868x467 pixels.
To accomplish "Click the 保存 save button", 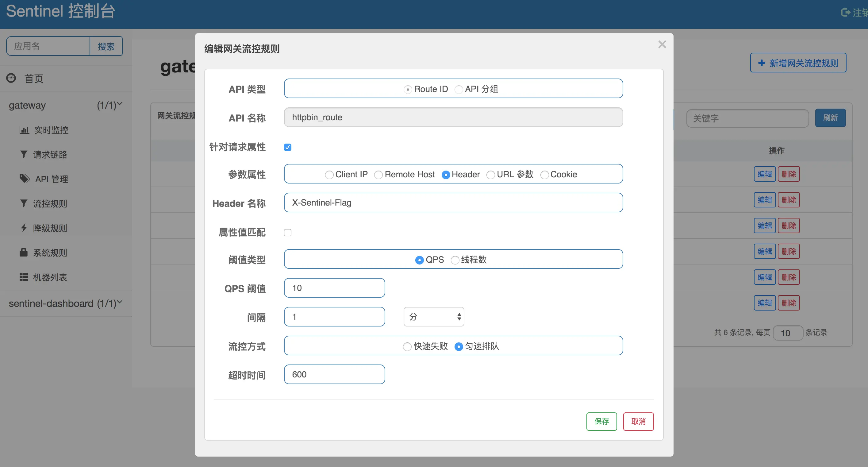I will [602, 422].
